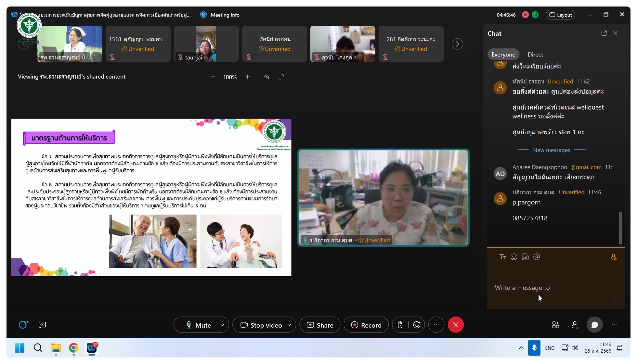Click the green network status icon
Viewport: 637px width, 364px height.
(535, 15)
